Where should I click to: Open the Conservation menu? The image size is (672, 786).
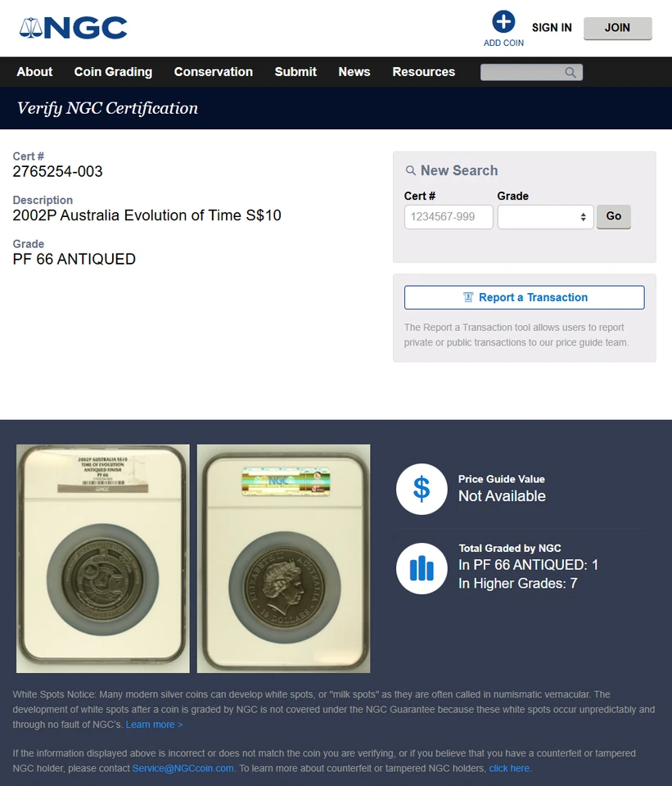[214, 72]
